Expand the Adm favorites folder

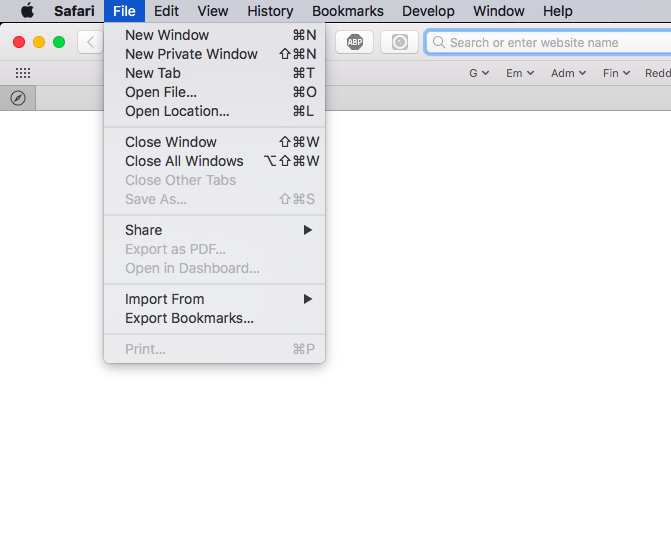pyautogui.click(x=568, y=73)
